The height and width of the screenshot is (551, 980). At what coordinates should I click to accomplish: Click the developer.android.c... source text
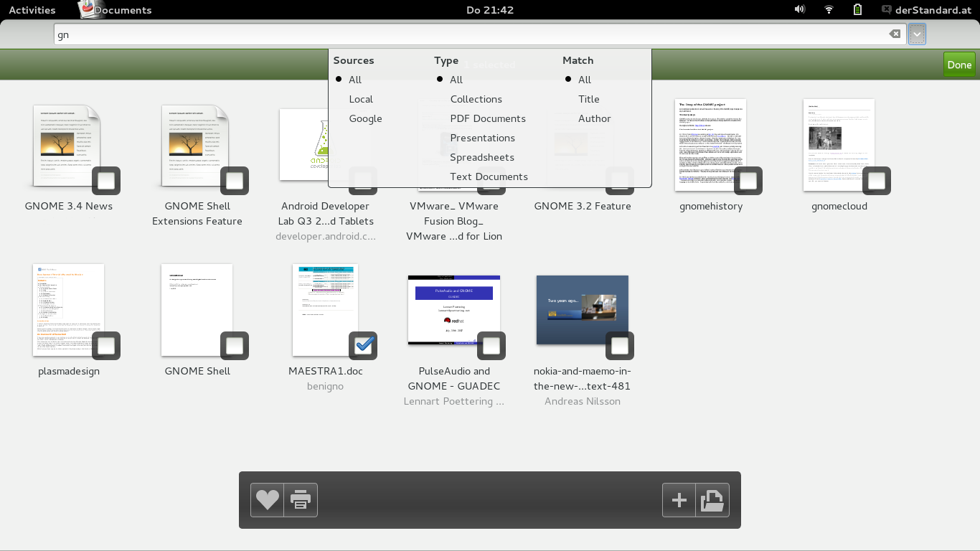[x=326, y=236]
